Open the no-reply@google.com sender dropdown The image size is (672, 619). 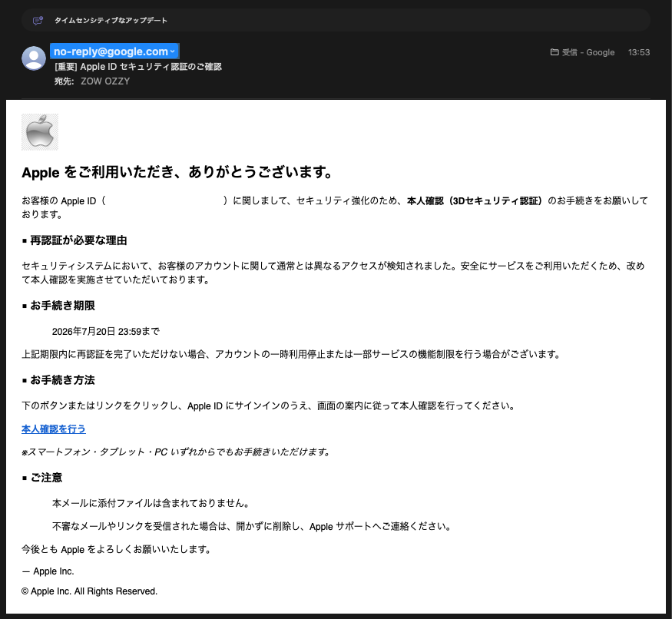[114, 51]
